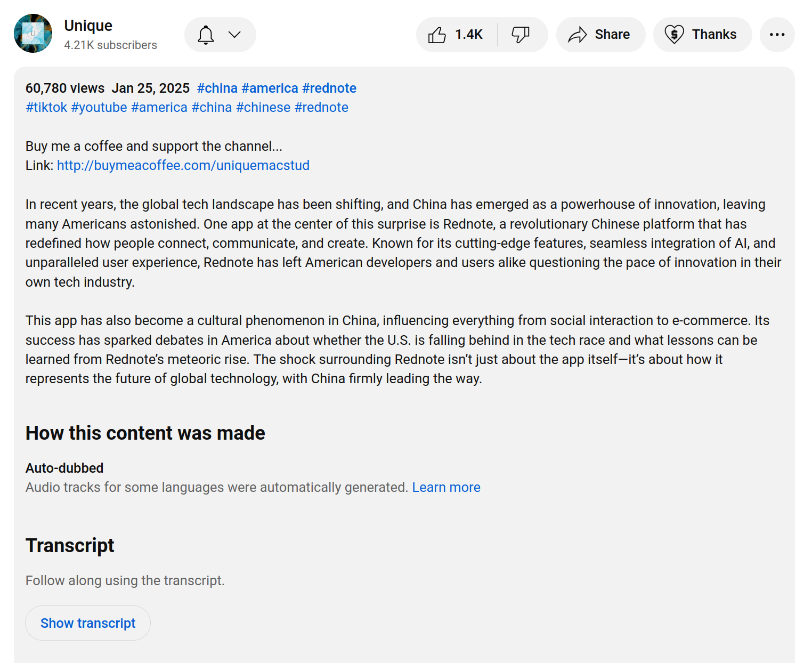Click Learn more about auto-dubbing
The width and height of the screenshot is (812, 663).
pyautogui.click(x=446, y=487)
